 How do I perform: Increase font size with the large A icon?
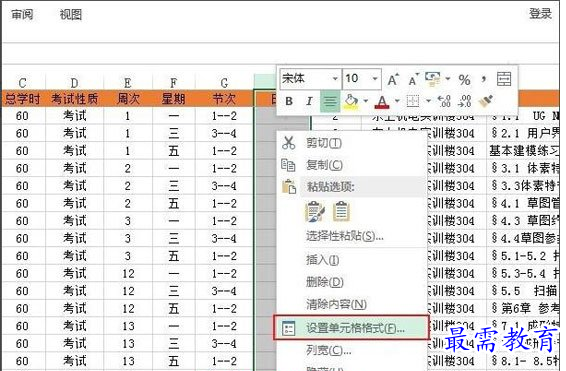(x=393, y=79)
